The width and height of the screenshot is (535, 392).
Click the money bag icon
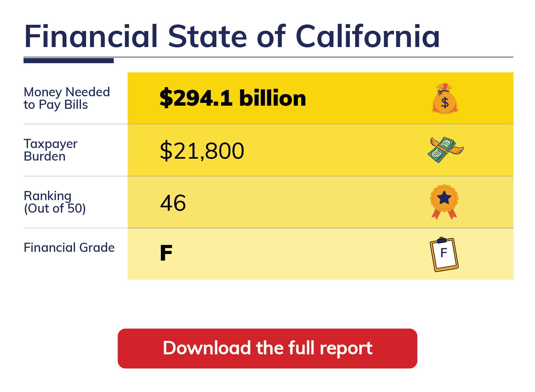tap(445, 100)
